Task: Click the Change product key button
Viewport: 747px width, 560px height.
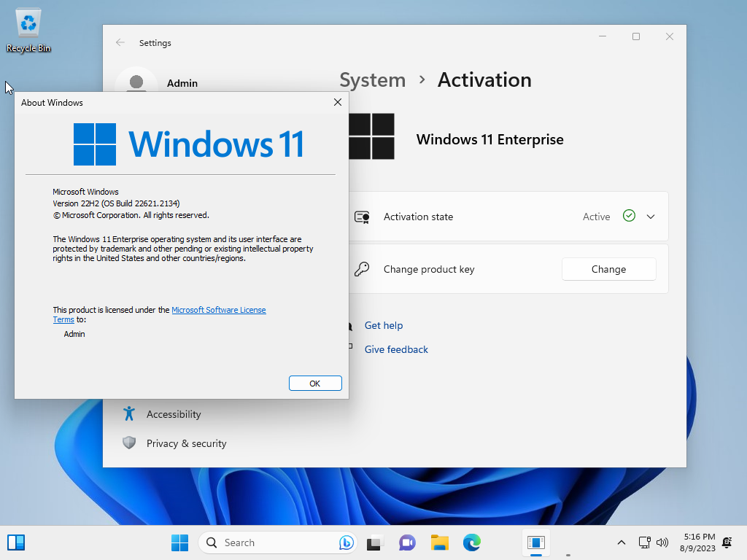Action: tap(608, 269)
